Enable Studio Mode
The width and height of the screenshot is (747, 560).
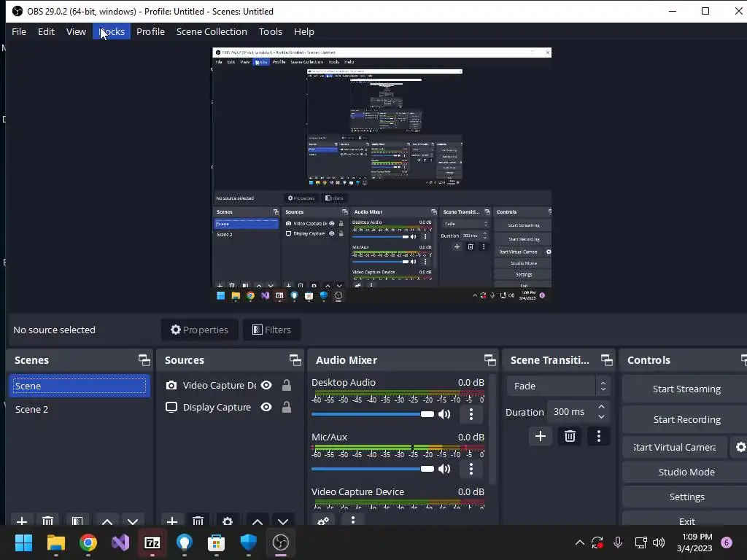point(686,472)
